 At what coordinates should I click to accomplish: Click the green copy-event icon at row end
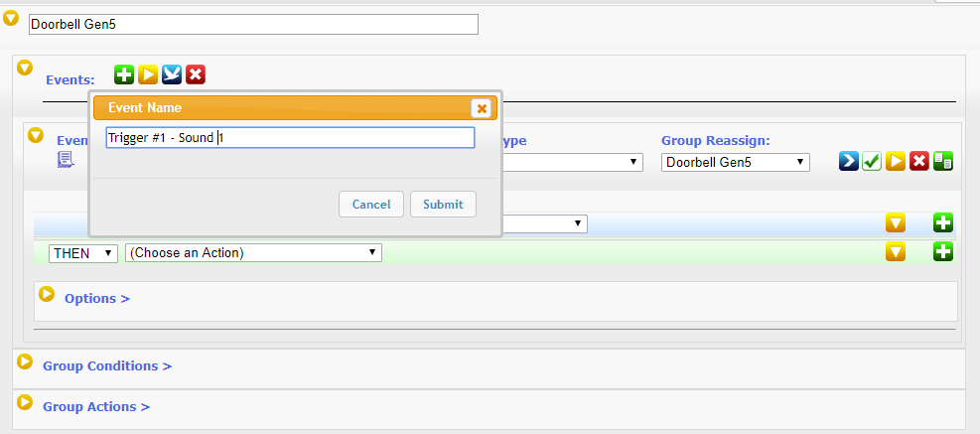[x=943, y=161]
